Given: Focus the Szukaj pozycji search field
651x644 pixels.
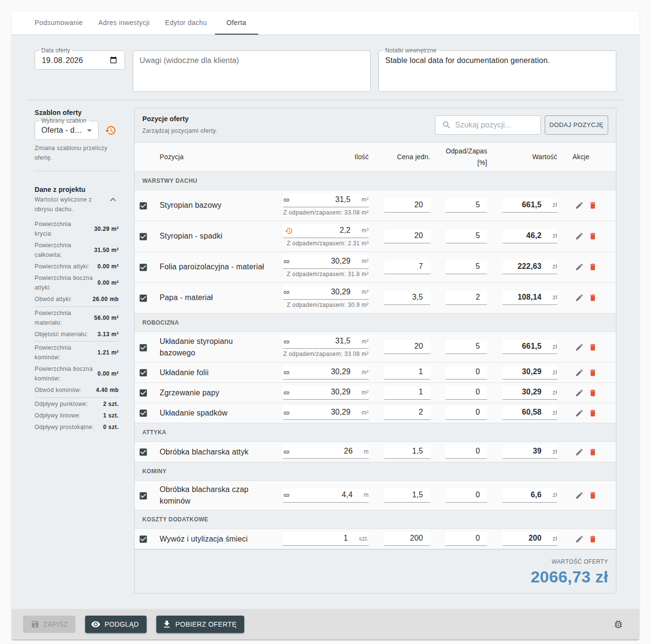Looking at the screenshot, I should point(488,125).
